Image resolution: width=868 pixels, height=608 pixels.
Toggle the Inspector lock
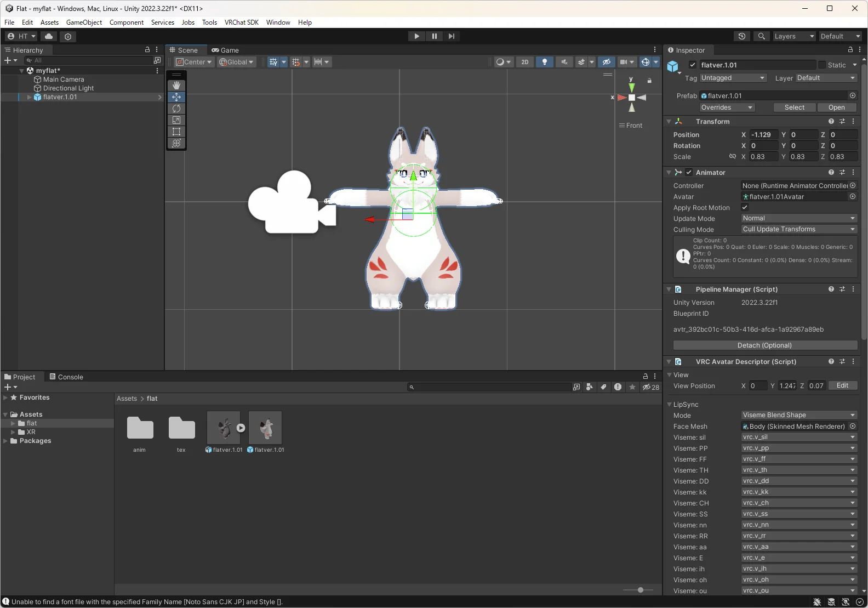pos(850,50)
